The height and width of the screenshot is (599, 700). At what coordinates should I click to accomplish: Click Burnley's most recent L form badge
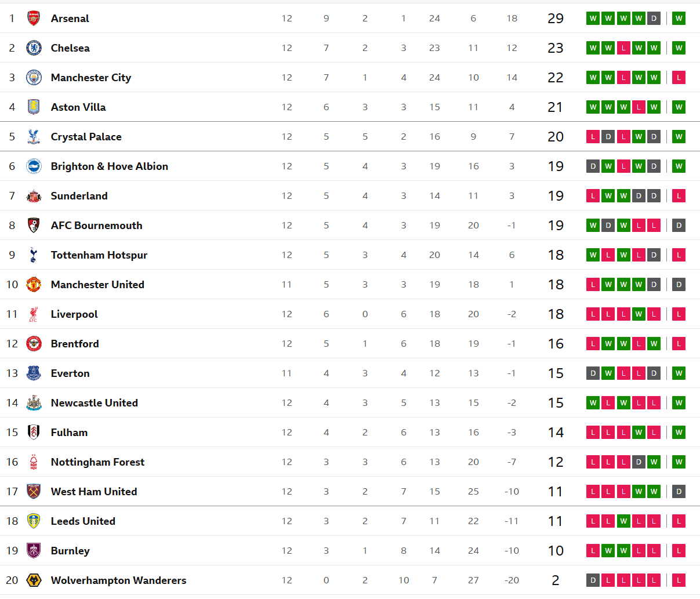click(679, 551)
